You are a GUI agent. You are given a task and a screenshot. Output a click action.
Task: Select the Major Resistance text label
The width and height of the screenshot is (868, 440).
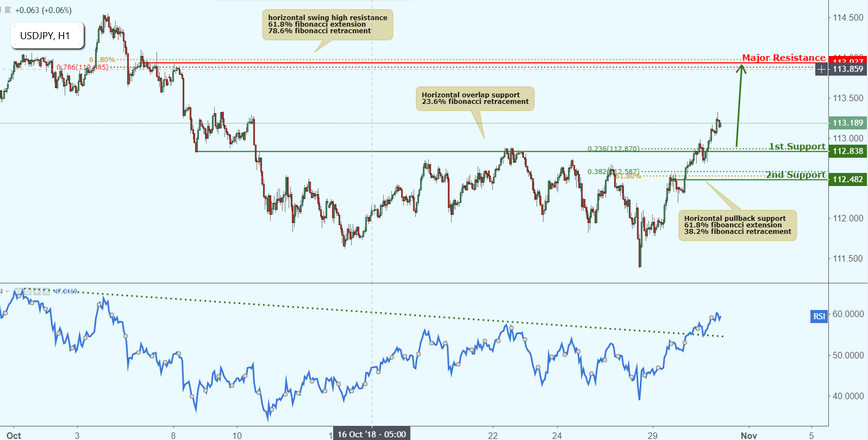tap(784, 58)
